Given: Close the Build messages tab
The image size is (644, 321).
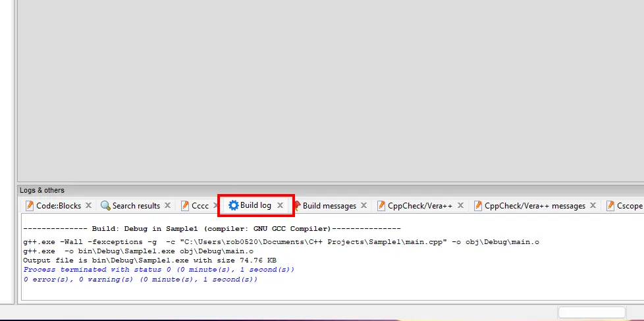Looking at the screenshot, I should (363, 206).
